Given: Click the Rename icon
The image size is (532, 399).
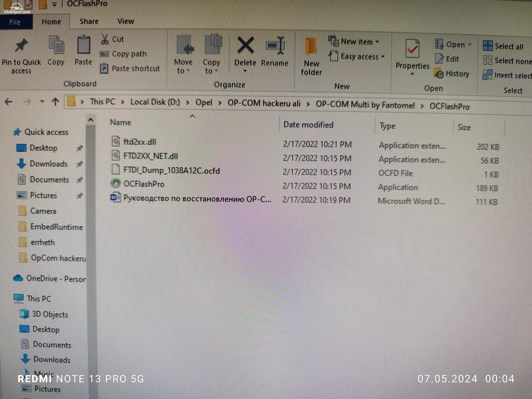Looking at the screenshot, I should 275,46.
